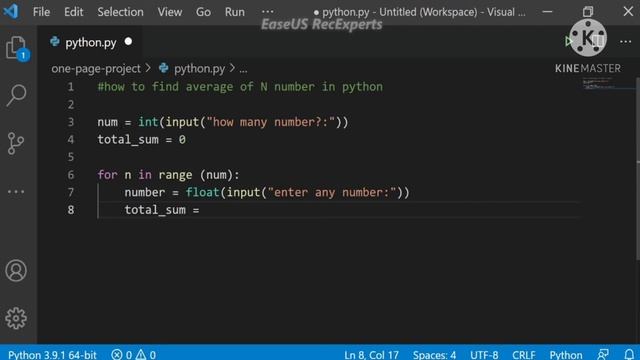Open the Source Control view icon
This screenshot has width=640, height=360.
pos(16,143)
